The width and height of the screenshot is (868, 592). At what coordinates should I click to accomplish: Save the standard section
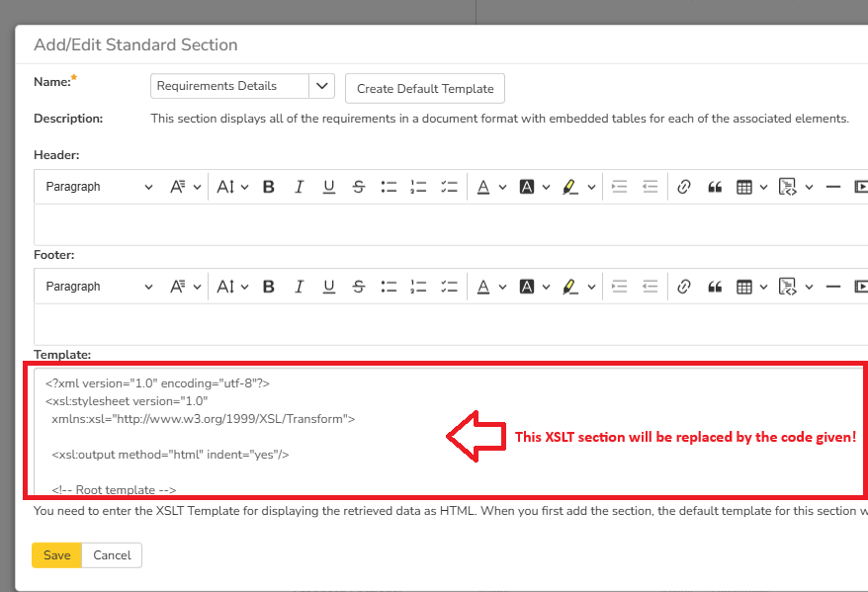pyautogui.click(x=56, y=555)
